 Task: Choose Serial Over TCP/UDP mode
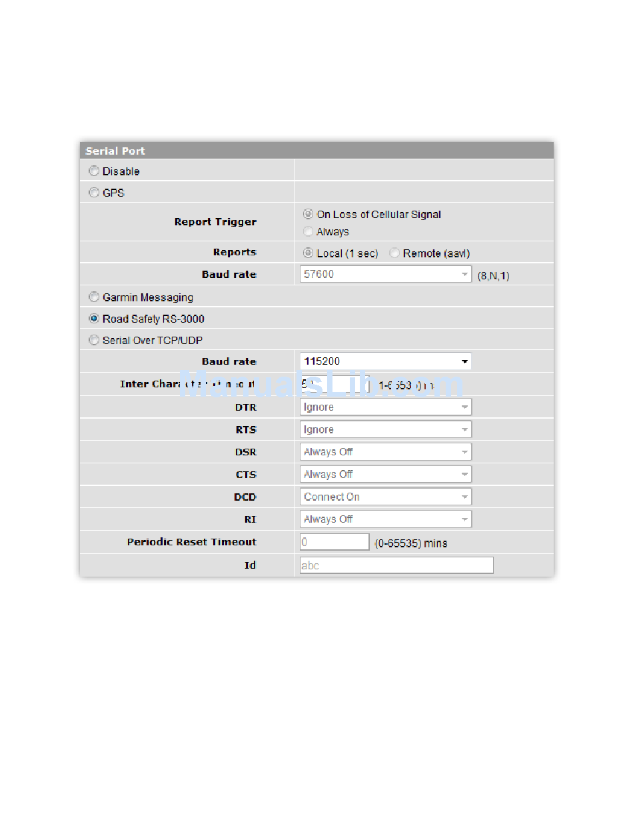pos(94,340)
